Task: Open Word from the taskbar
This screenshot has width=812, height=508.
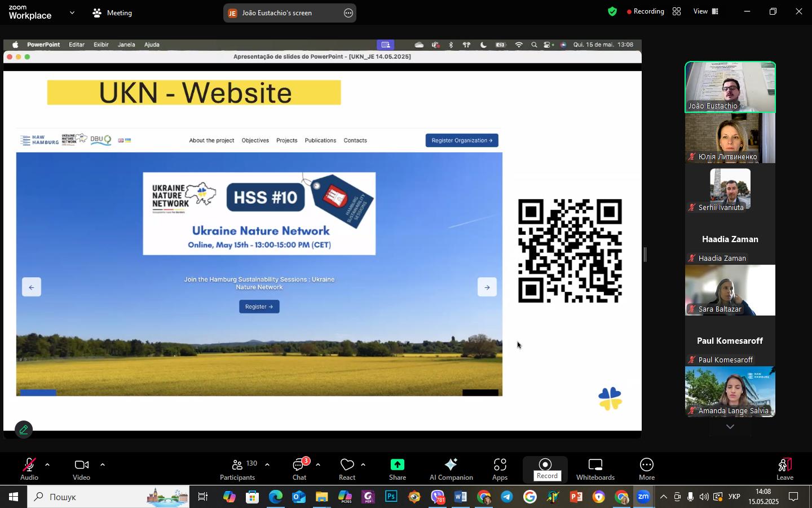Action: (x=461, y=497)
